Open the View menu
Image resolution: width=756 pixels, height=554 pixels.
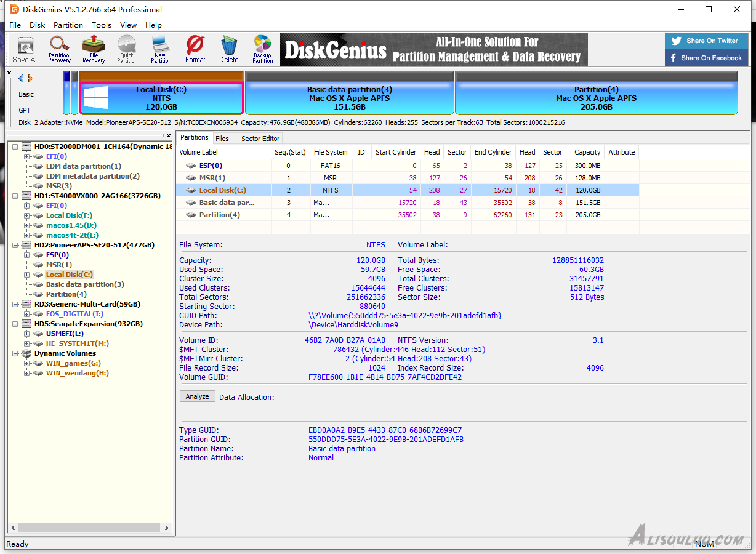click(128, 25)
